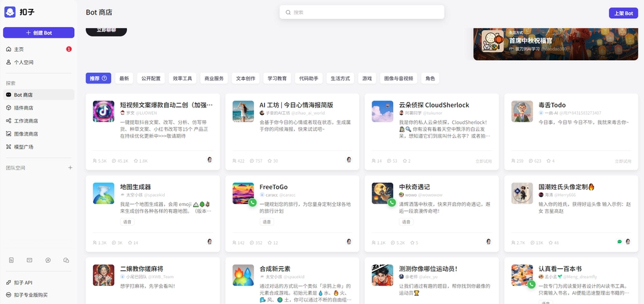The width and height of the screenshot is (644, 304).
Task: Click the user avatar on 短视频文案 card footer
Action: 209,160
